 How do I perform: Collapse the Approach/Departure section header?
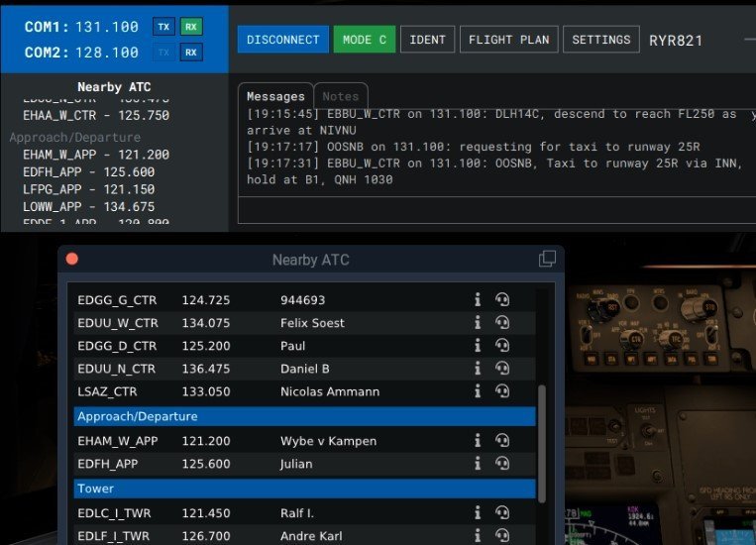click(x=304, y=416)
